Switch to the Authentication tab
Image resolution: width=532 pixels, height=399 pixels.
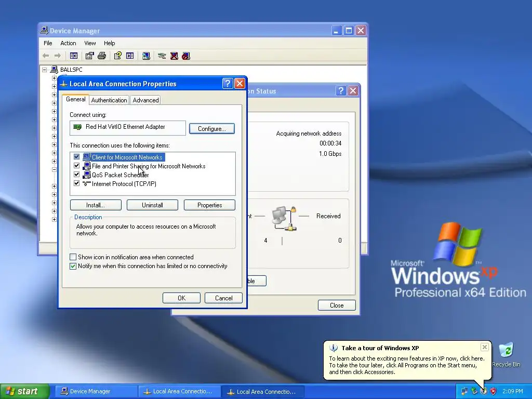click(109, 100)
